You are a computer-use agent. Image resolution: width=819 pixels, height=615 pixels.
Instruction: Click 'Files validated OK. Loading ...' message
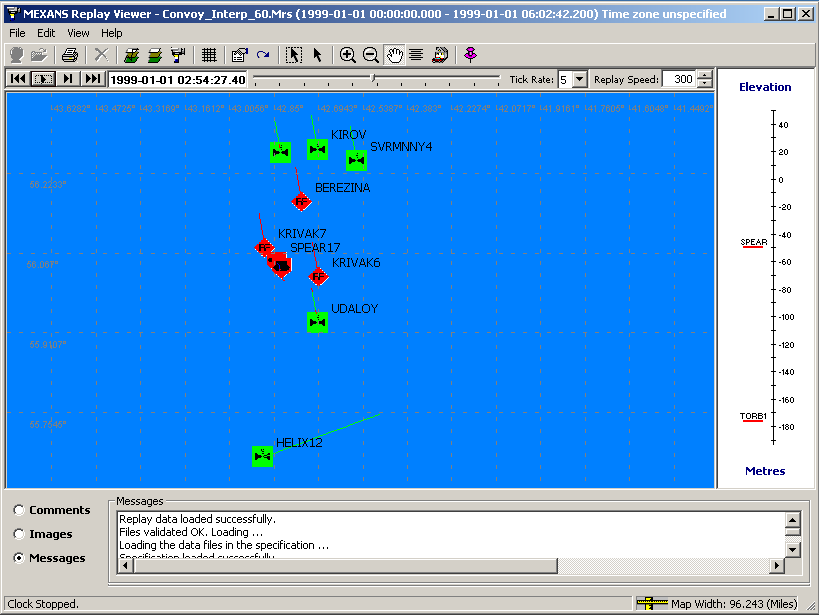pos(191,532)
